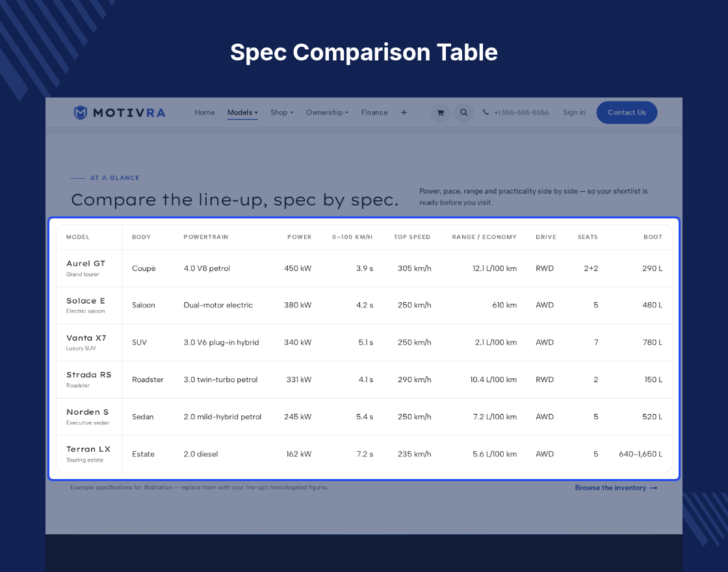Click the Grand tourer subtitle
This screenshot has width=728, height=572.
tap(83, 274)
